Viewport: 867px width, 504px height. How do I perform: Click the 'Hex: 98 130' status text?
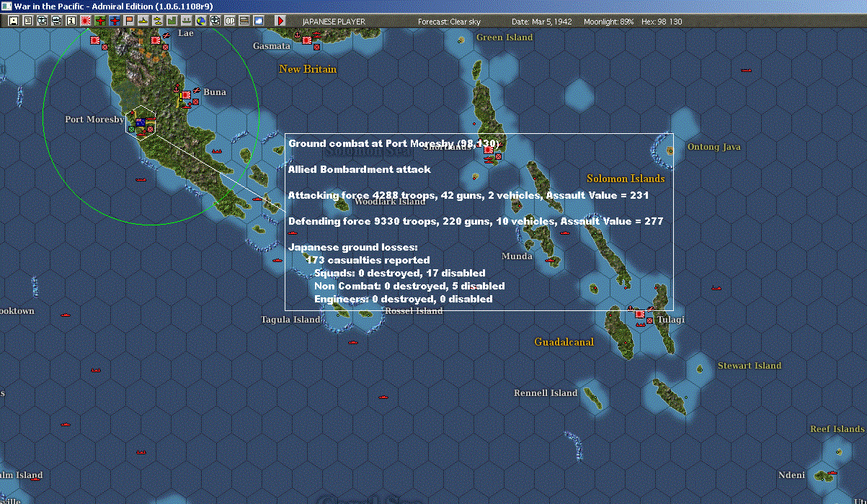tap(661, 22)
